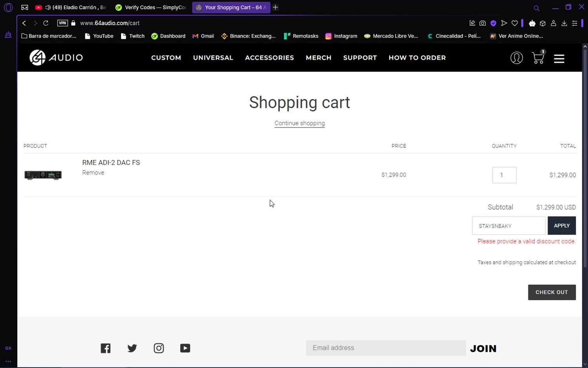Open the Mercado Libre bookmark
This screenshot has height=368, width=588.
pyautogui.click(x=391, y=36)
